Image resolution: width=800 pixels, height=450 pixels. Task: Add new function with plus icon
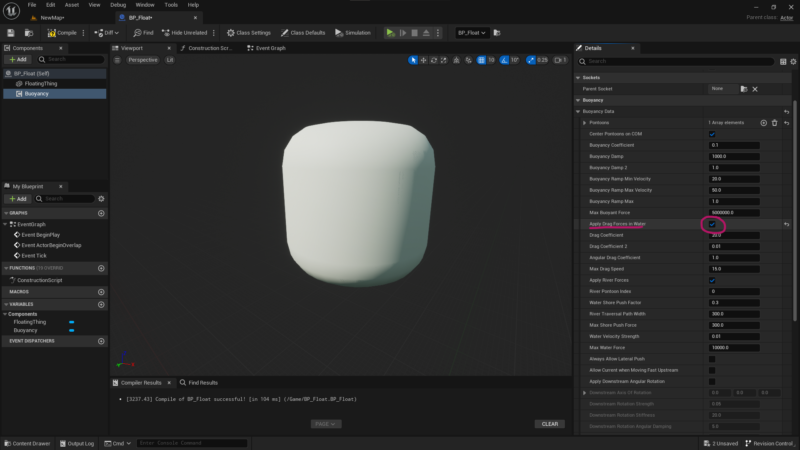[x=101, y=268]
